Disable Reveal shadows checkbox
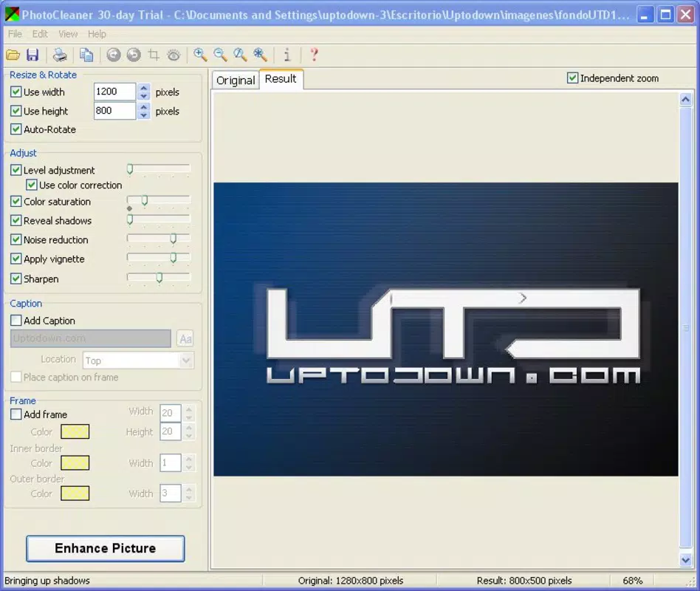 coord(16,221)
